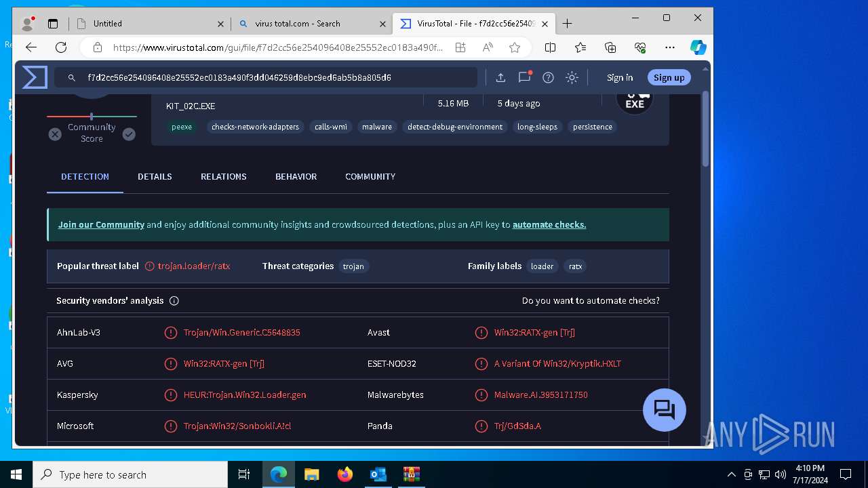Click Do you want to automate checks?
The height and width of the screenshot is (488, 868).
[x=591, y=300]
